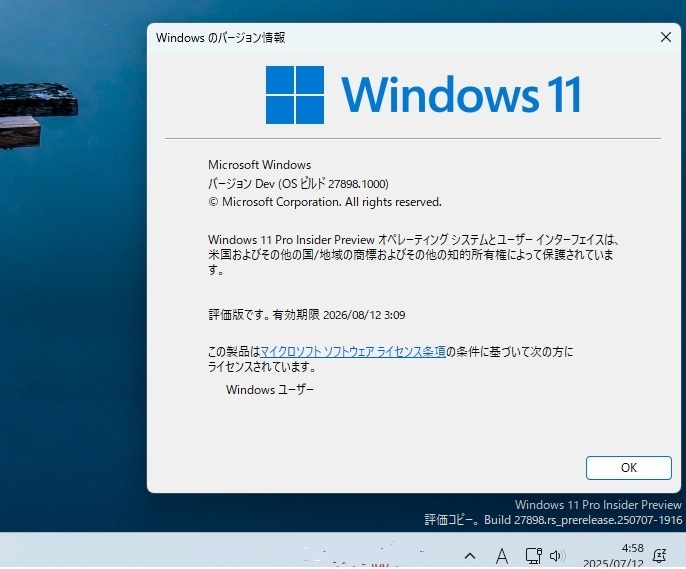Click the volume speaker tray icon

coord(557,556)
